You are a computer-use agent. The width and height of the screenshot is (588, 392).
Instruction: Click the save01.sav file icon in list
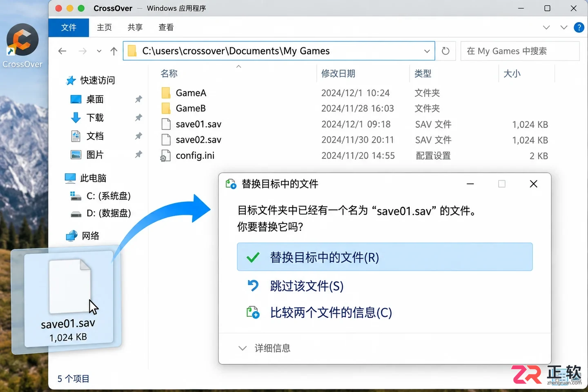pos(166,124)
